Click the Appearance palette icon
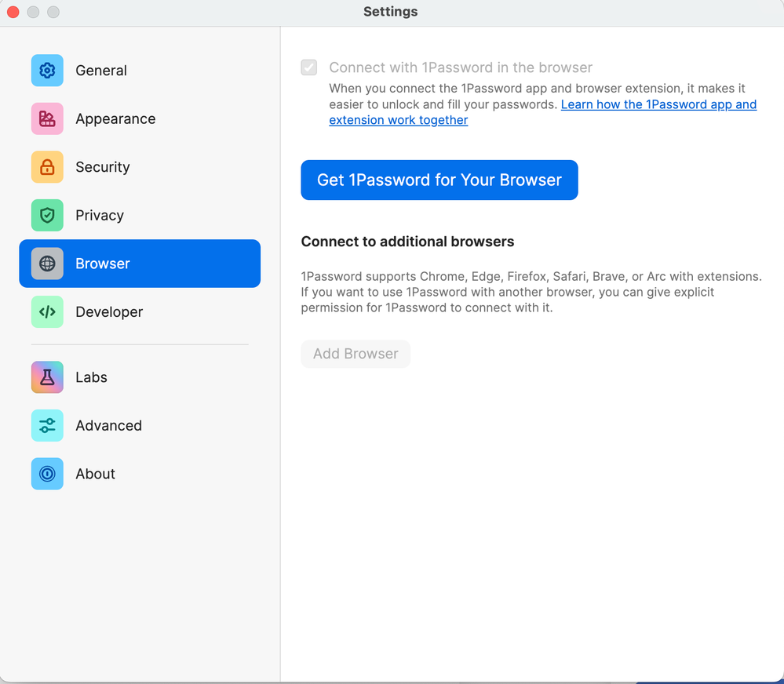Image resolution: width=784 pixels, height=684 pixels. coord(47,119)
